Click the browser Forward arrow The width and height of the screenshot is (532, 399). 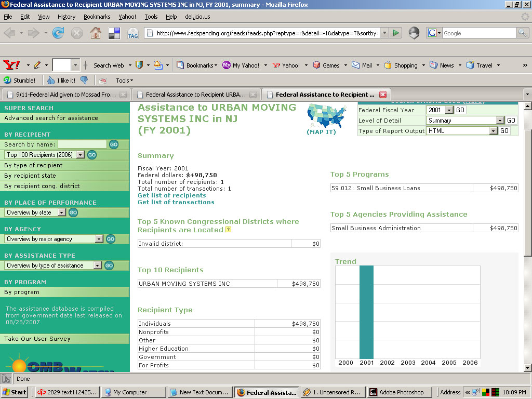[34, 33]
